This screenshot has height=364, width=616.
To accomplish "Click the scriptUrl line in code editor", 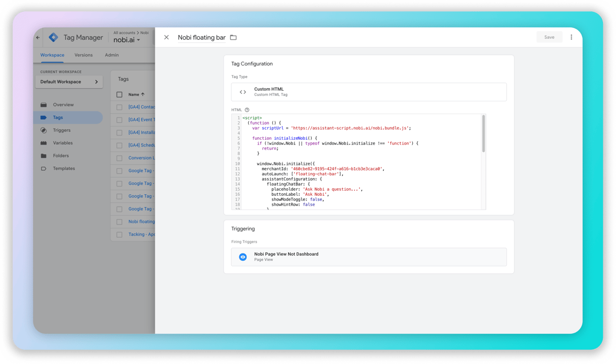I will pos(331,128).
